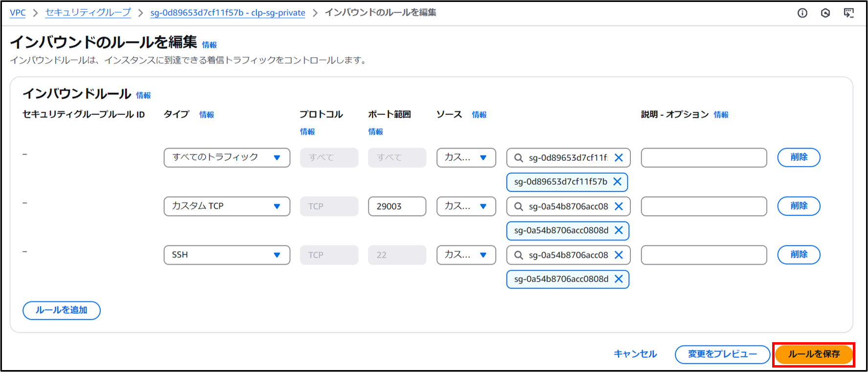Screen dimensions: 868x372
Task: Open the SSH type dropdown
Action: [226, 255]
